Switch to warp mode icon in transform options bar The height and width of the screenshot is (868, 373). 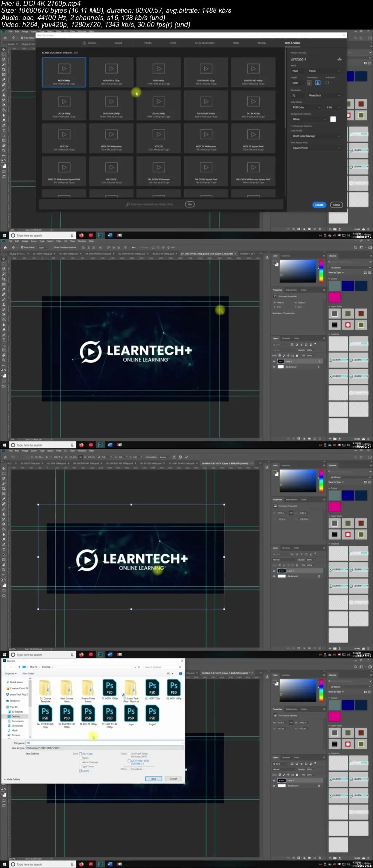[174, 457]
